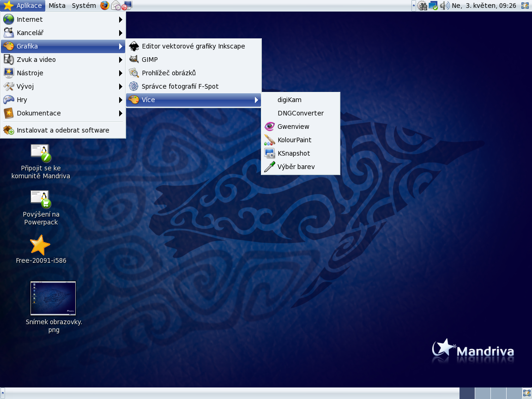Expand the Hry submenu

pyautogui.click(x=63, y=100)
